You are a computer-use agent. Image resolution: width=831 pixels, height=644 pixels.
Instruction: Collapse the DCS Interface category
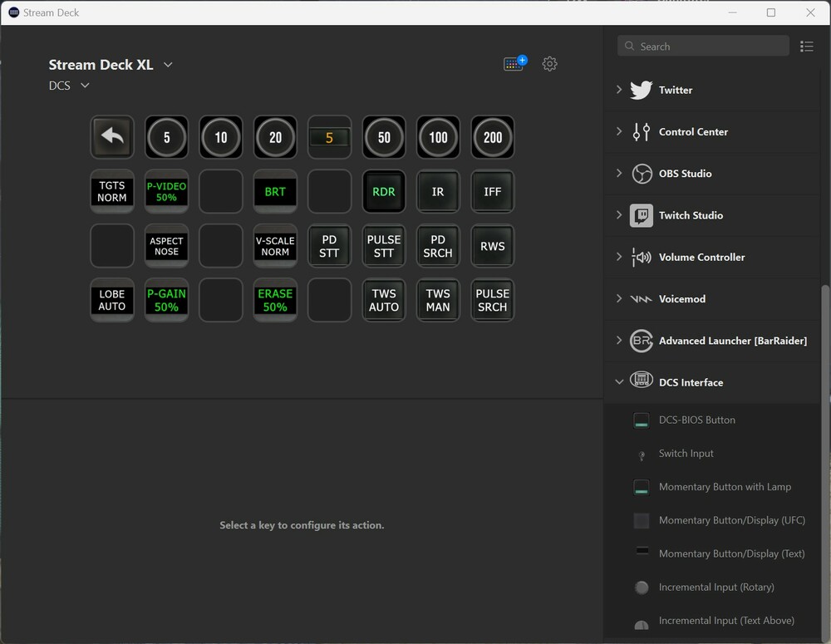[x=713, y=382]
